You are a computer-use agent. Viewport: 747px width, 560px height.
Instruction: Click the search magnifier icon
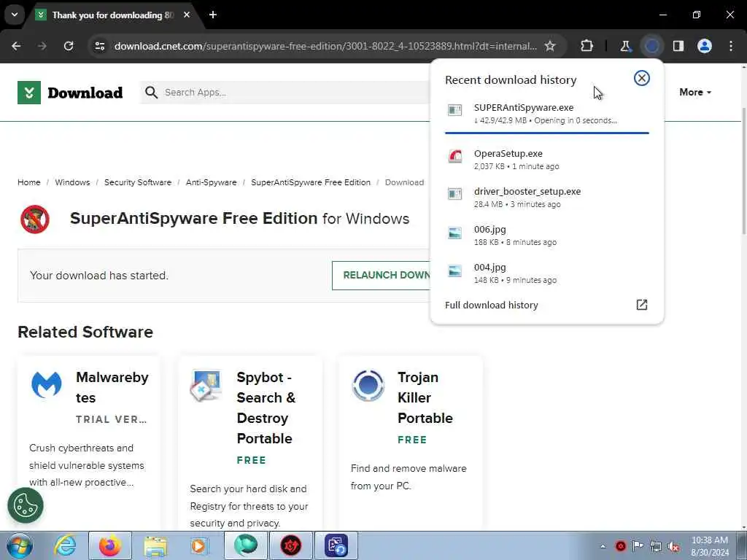click(x=152, y=93)
